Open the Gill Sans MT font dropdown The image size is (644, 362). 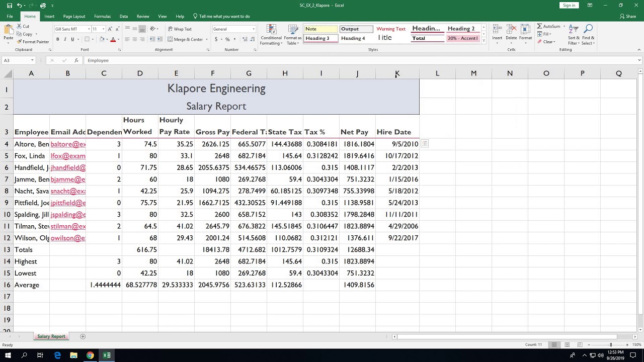89,29
